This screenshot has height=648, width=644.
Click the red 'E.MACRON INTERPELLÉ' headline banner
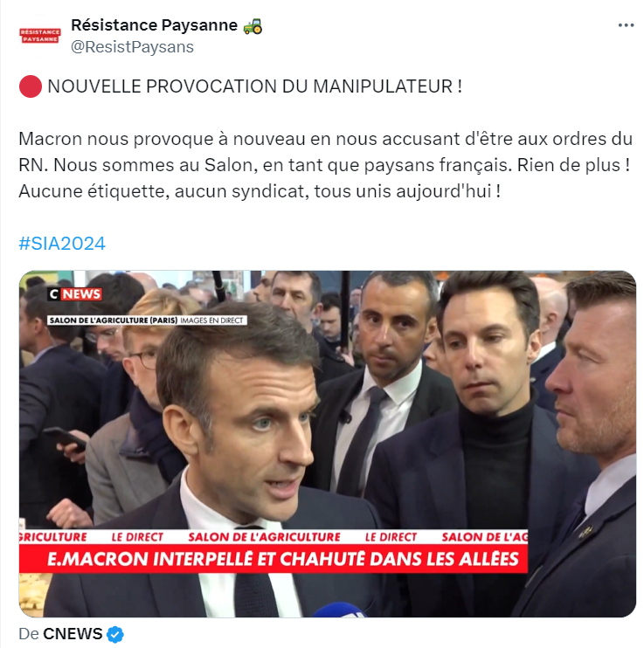(273, 559)
